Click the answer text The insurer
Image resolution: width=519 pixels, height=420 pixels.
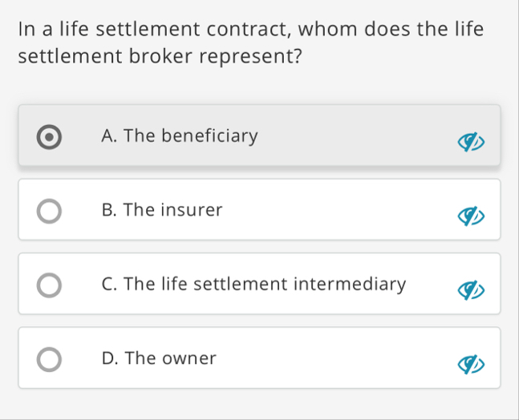pyautogui.click(x=172, y=210)
